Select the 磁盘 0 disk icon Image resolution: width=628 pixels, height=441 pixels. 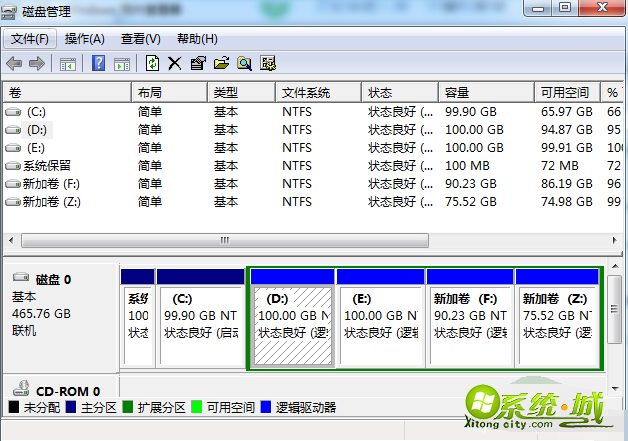21,277
